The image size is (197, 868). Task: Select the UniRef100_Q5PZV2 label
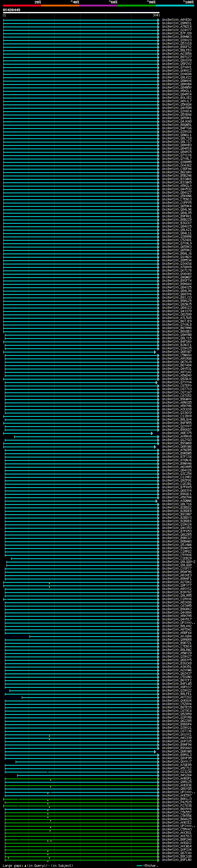point(176,64)
